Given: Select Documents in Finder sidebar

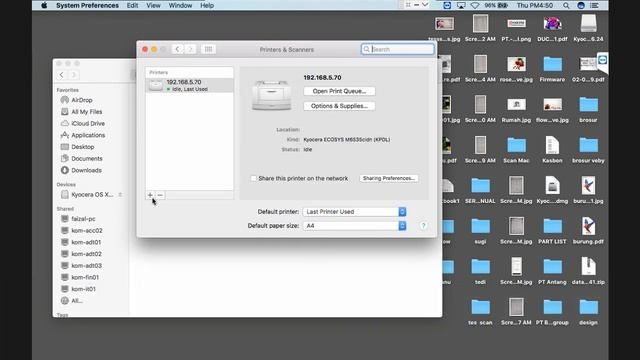Looking at the screenshot, I should pyautogui.click(x=87, y=158).
